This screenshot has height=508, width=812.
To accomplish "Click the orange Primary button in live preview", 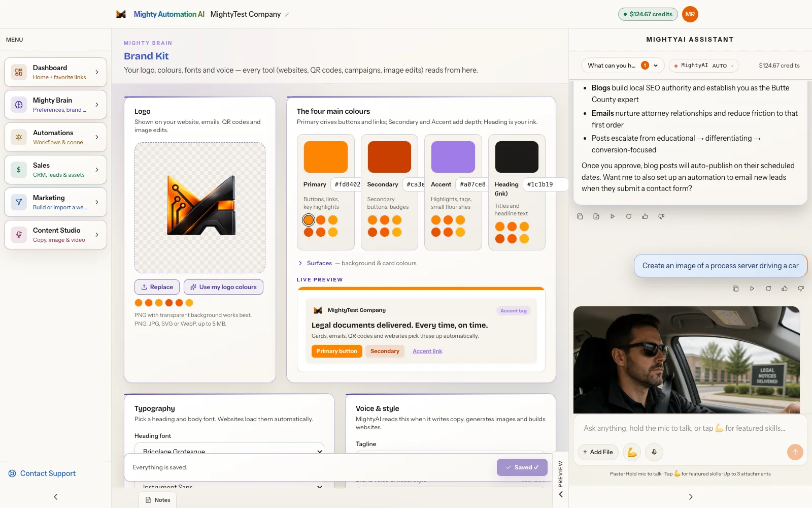I will pyautogui.click(x=337, y=351).
